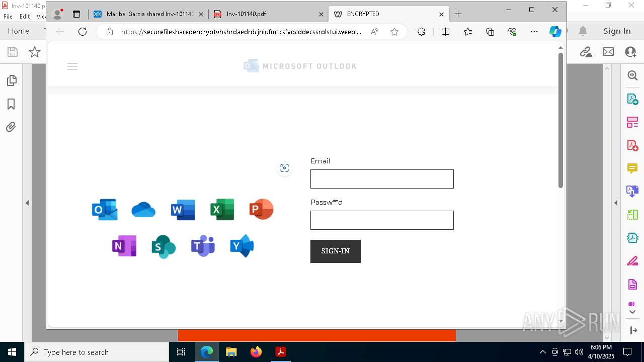644x362 pixels.
Task: Click the password input field
Action: pos(382,220)
